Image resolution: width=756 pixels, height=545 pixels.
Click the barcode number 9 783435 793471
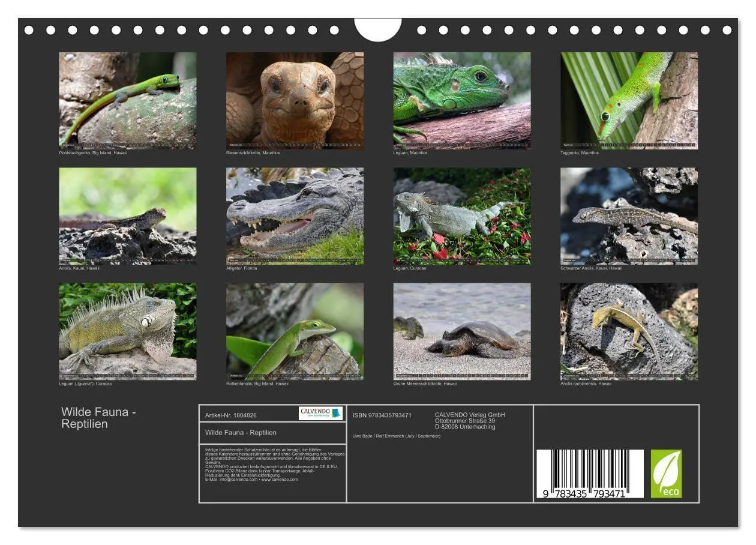pos(584,494)
